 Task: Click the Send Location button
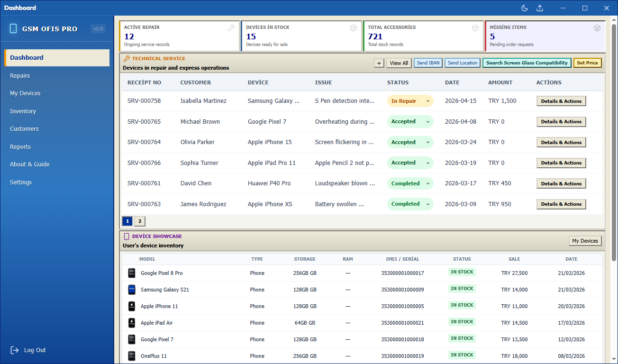(x=463, y=63)
